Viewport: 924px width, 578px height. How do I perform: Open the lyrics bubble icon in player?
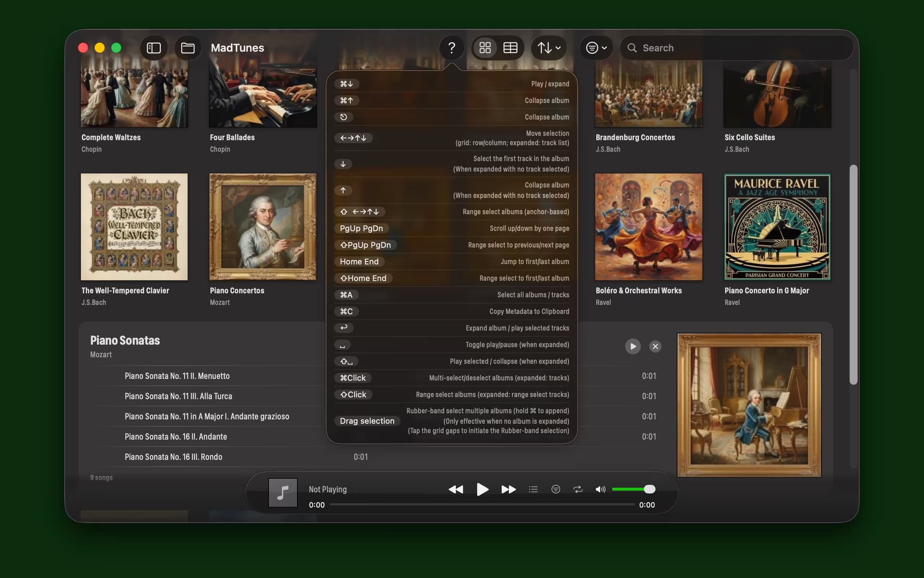click(x=555, y=489)
